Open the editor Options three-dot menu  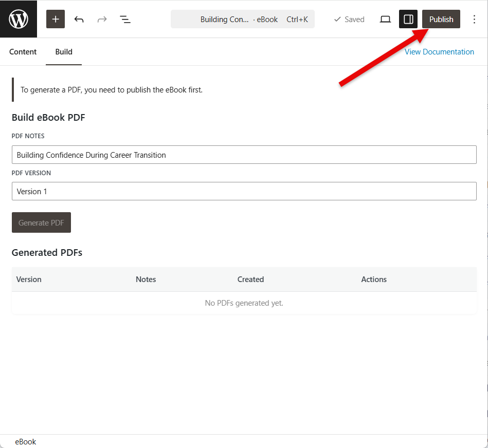pyautogui.click(x=474, y=19)
